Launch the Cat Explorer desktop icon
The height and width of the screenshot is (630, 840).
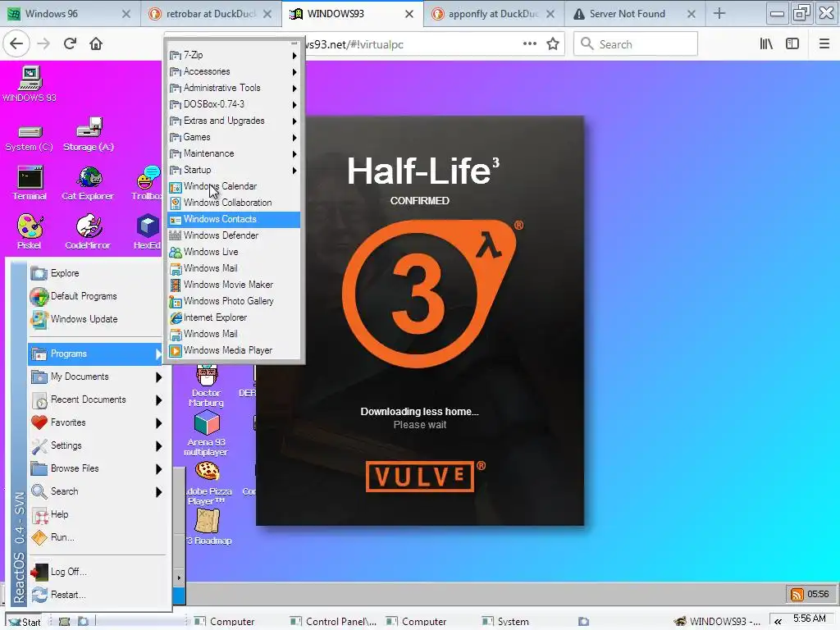(88, 183)
